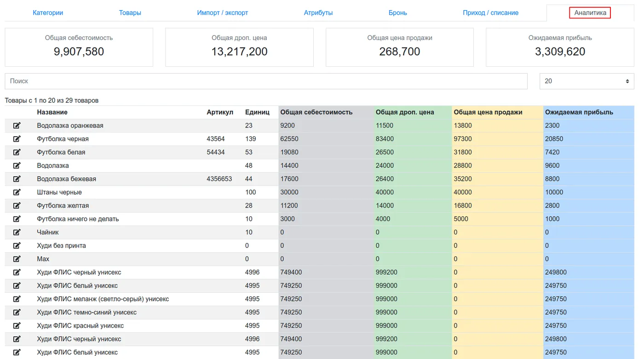Select the Аналитика tab
644x359 pixels.
(x=590, y=13)
